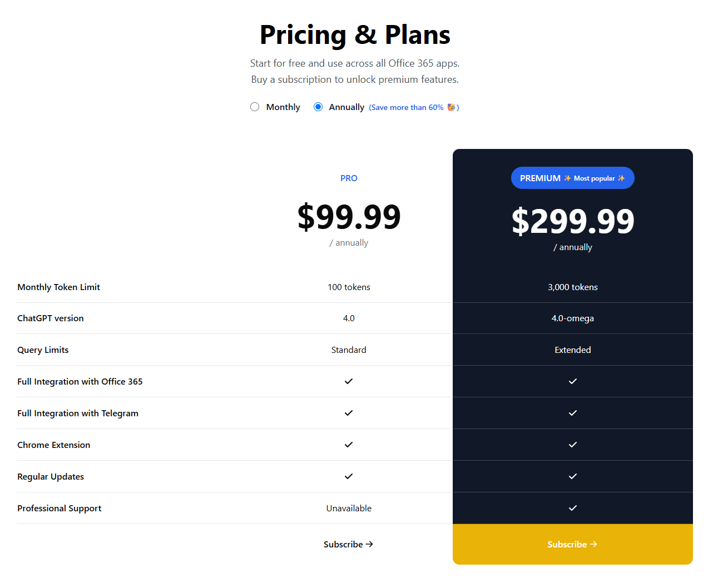
Task: Click the PRO plan heading
Action: tap(349, 178)
